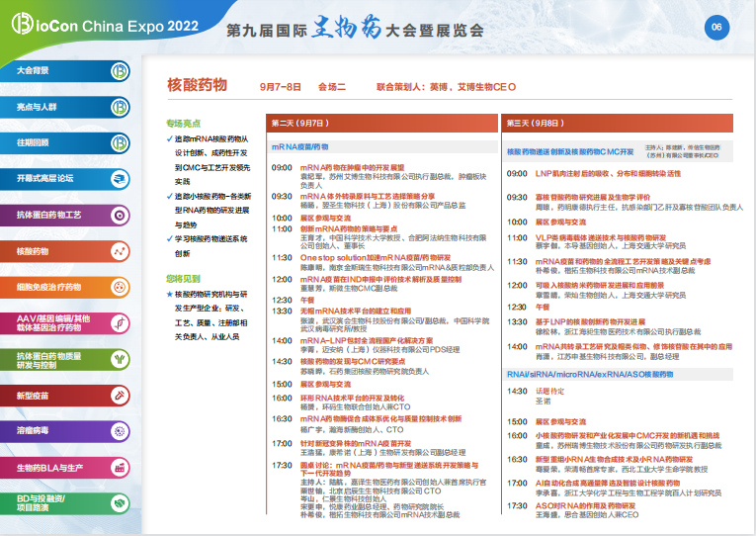Select the 抗体蛋白药物质量研发与控制 tab
The width and height of the screenshot is (756, 536).
[54, 359]
